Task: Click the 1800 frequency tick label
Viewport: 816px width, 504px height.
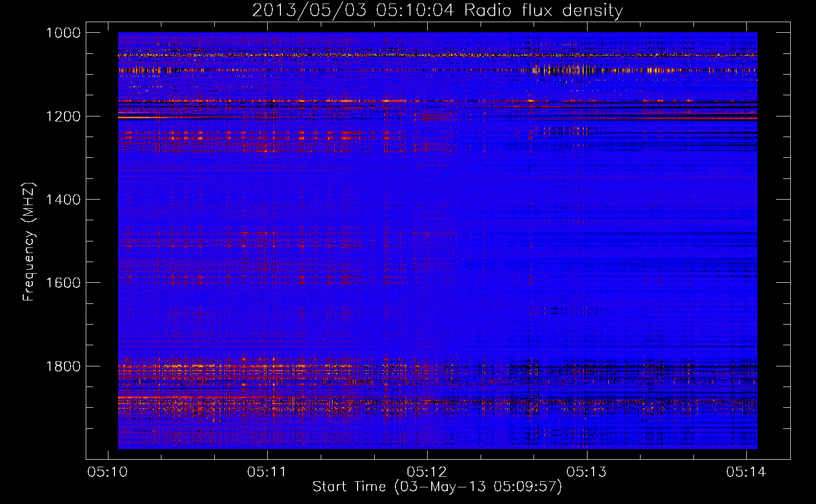Action: click(63, 366)
